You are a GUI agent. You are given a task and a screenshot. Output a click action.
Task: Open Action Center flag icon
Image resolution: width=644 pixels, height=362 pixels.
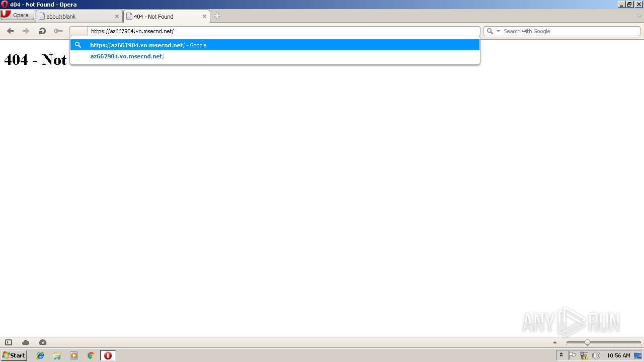coord(572,355)
